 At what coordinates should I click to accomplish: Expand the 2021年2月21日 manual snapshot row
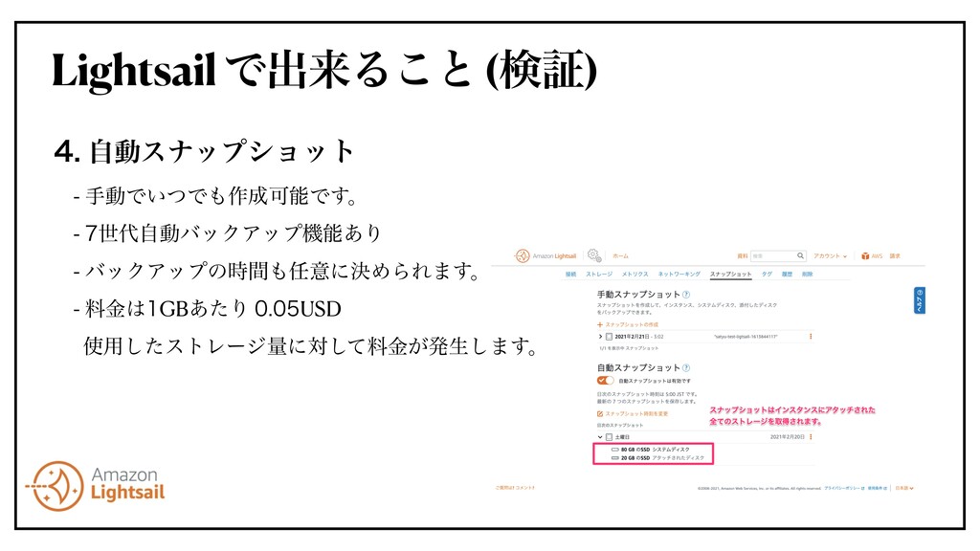[x=601, y=337]
